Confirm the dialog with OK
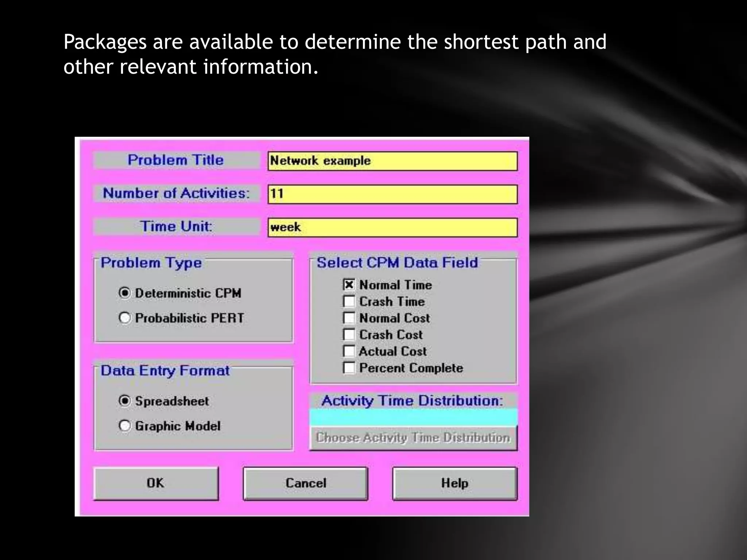747x560 pixels. coord(156,483)
